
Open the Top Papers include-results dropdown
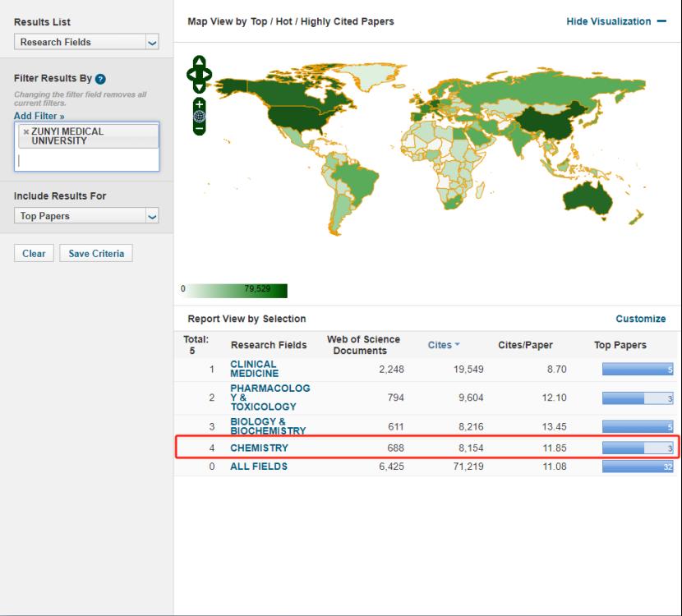click(86, 216)
